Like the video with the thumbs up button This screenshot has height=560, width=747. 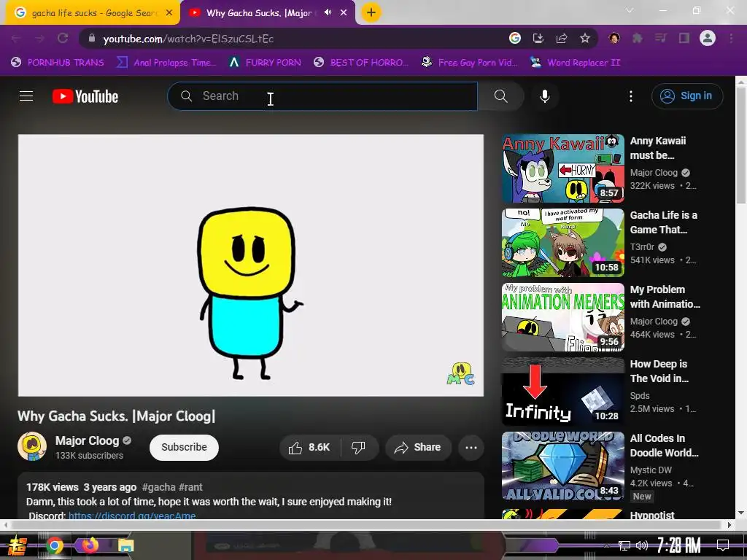tap(309, 447)
